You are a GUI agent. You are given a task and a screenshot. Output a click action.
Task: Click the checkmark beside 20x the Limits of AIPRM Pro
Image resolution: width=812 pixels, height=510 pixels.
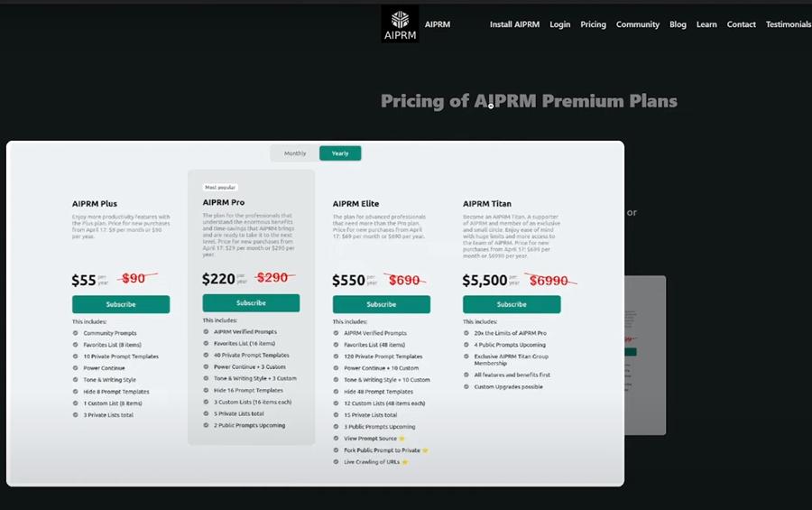(x=466, y=333)
